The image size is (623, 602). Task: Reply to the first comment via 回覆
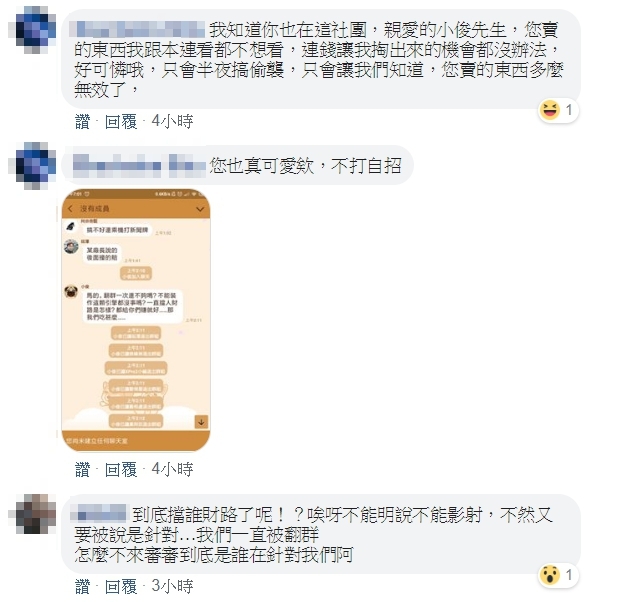(121, 122)
